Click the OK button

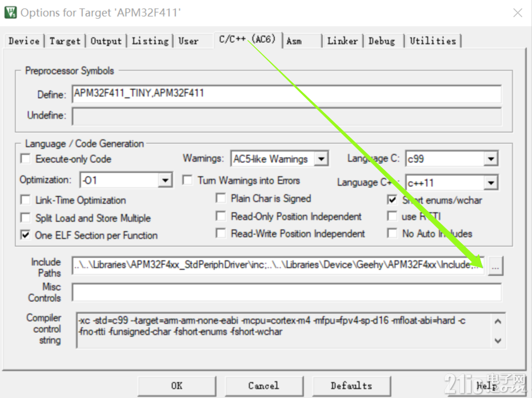pyautogui.click(x=177, y=386)
